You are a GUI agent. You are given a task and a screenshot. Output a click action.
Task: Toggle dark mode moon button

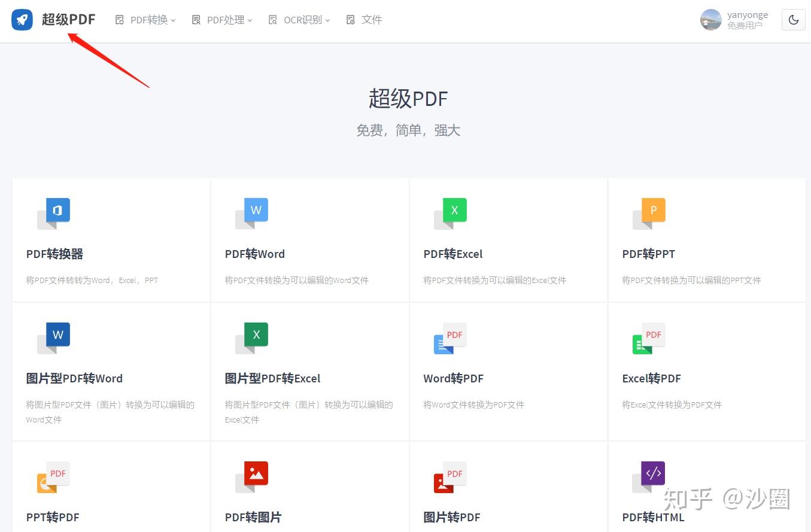point(794,20)
